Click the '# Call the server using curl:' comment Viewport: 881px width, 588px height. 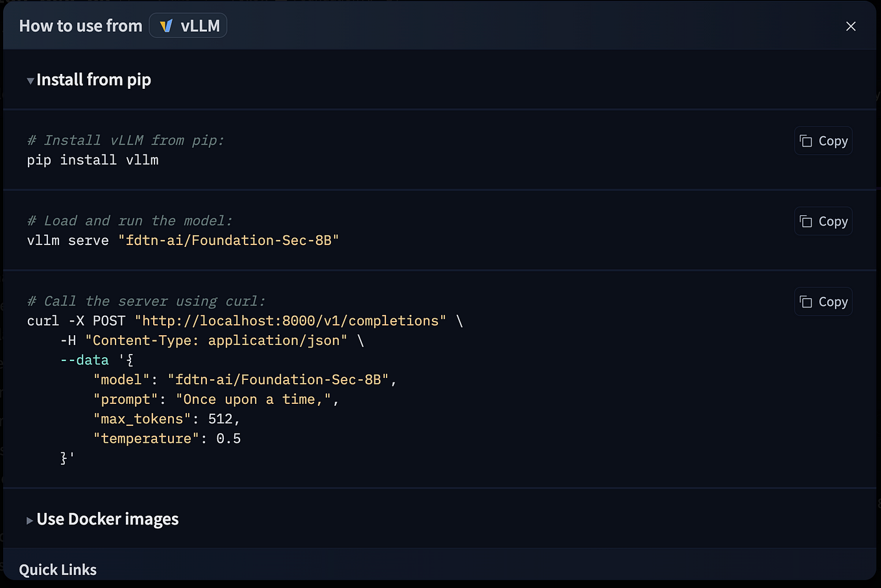[x=147, y=301]
